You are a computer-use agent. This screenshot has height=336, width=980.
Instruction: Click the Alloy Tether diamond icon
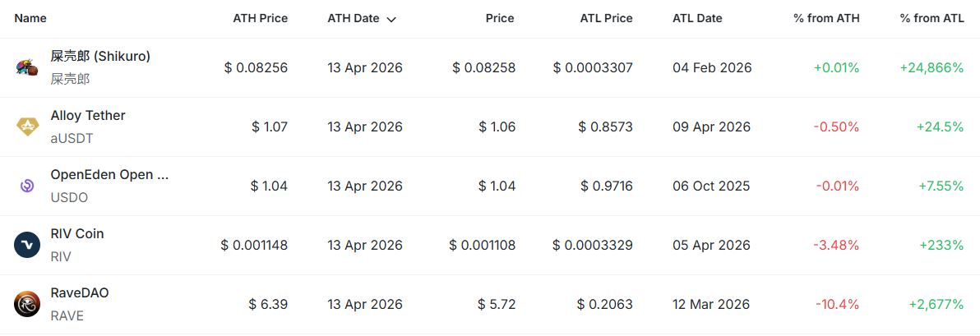coord(26,127)
